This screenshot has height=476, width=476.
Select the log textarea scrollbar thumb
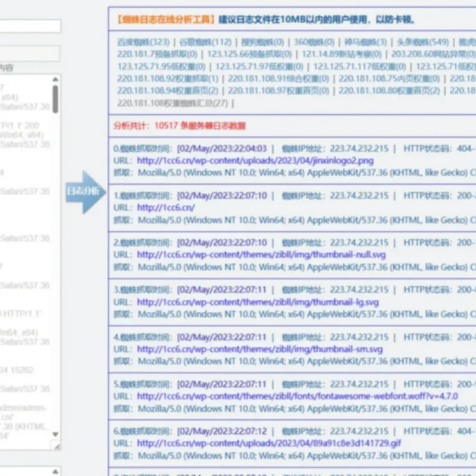[55, 99]
